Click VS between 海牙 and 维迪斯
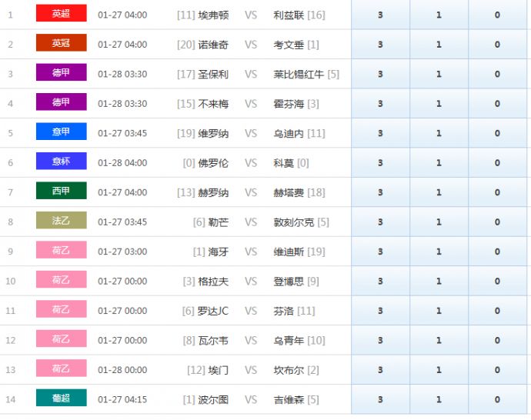 pyautogui.click(x=251, y=252)
